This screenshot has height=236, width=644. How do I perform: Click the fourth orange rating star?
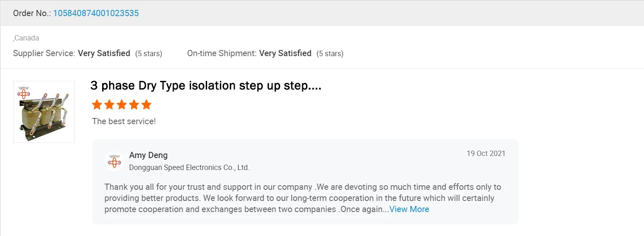134,105
